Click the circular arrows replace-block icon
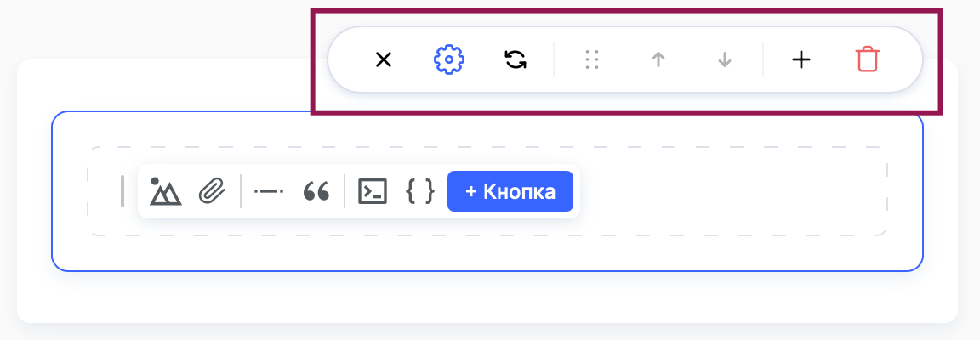This screenshot has width=980, height=340. 515,59
